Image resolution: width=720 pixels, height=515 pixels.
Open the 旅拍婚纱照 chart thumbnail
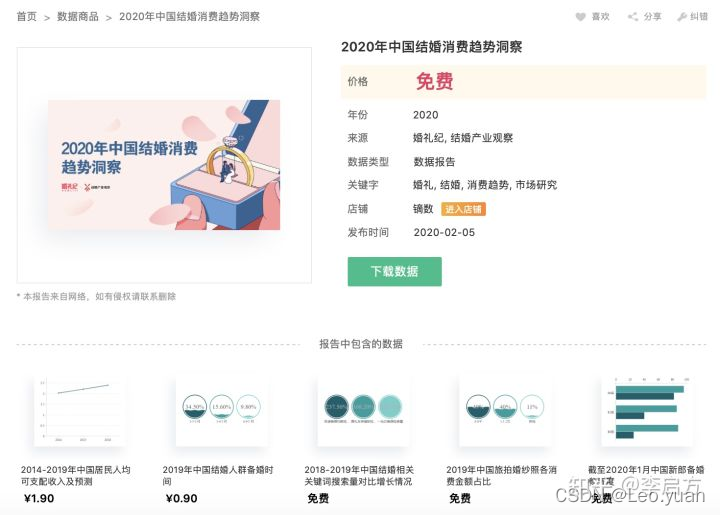click(505, 411)
